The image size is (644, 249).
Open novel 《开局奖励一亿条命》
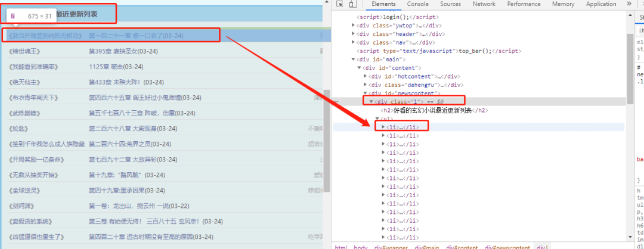point(36,159)
